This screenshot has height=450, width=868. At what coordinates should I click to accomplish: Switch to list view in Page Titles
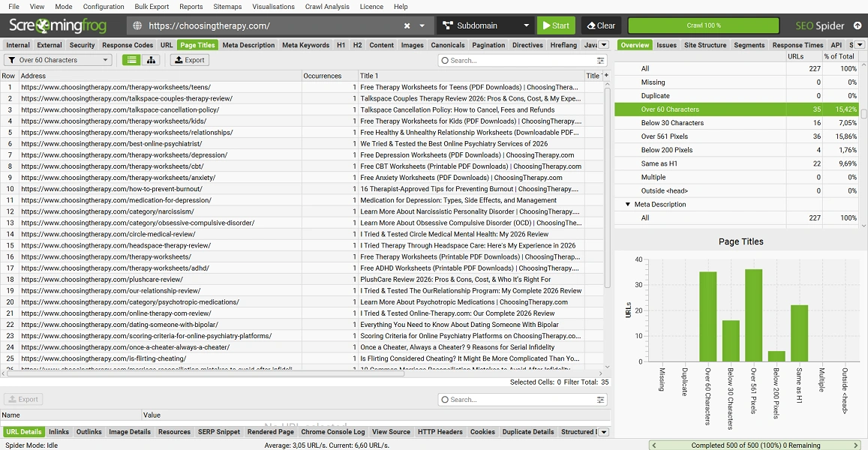pos(131,60)
